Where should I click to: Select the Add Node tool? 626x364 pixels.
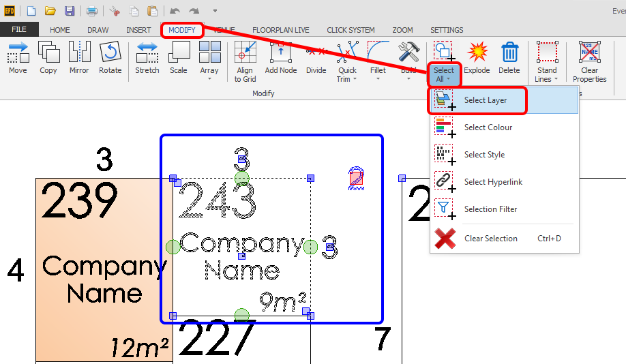click(x=281, y=57)
